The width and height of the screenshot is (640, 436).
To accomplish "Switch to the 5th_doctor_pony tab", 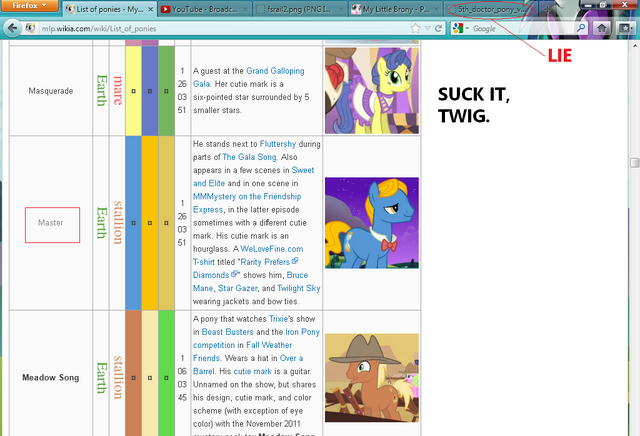I will (491, 9).
